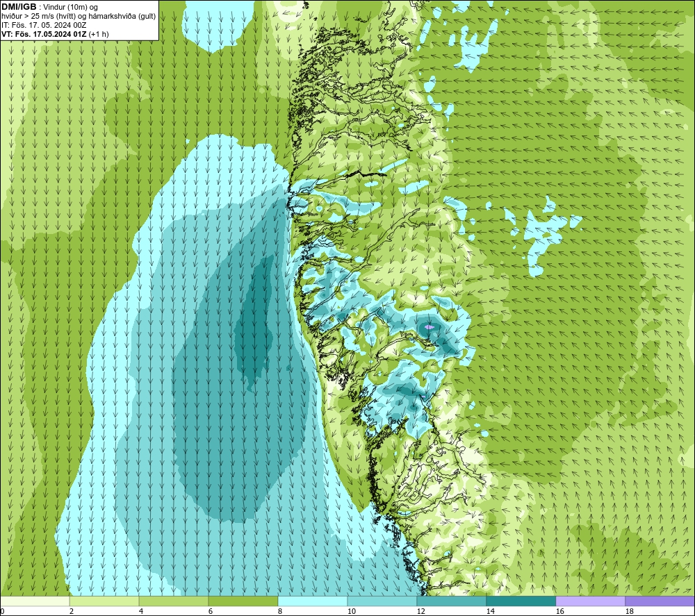This screenshot has height=616, width=695.
Task: Click the 2-4 m/s light green legend swatch
Action: pyautogui.click(x=104, y=601)
